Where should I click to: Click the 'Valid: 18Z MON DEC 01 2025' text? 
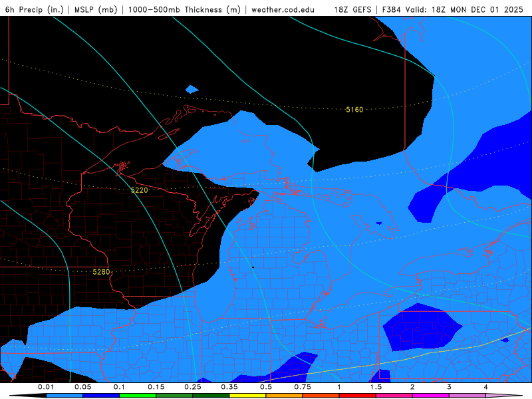pyautogui.click(x=464, y=9)
